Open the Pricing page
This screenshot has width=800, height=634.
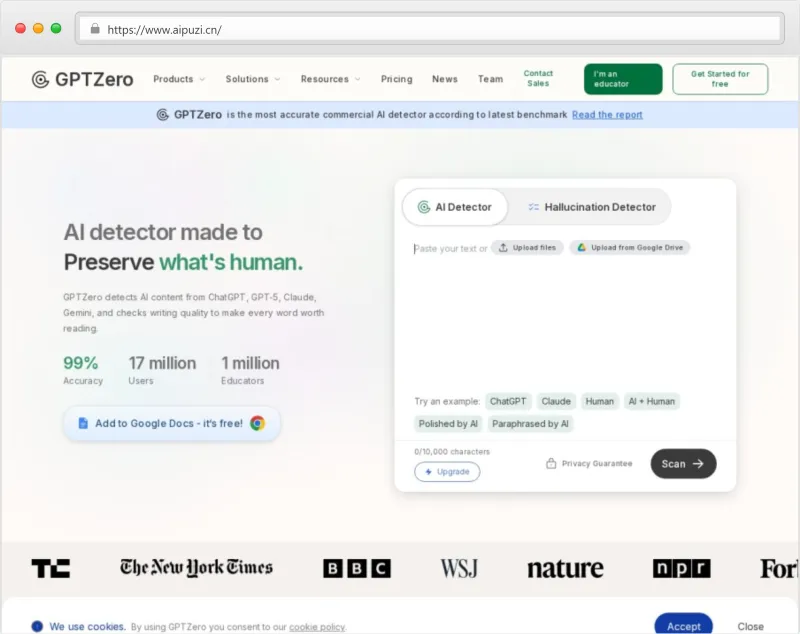396,79
